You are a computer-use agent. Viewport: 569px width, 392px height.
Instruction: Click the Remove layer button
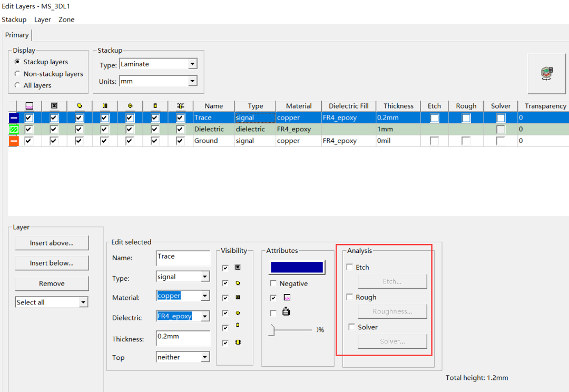click(x=52, y=283)
